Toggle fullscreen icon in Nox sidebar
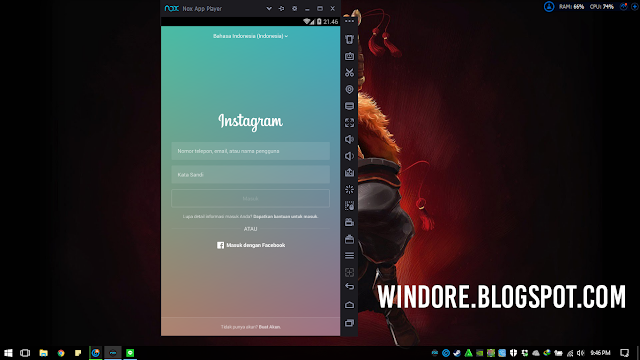 [x=349, y=122]
